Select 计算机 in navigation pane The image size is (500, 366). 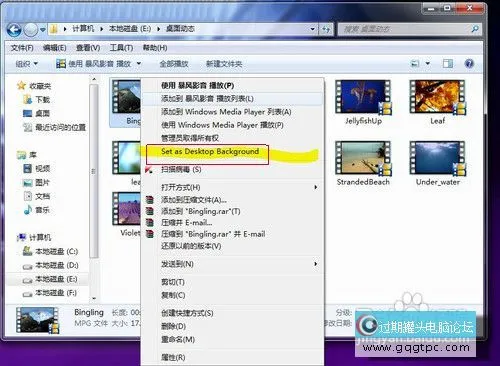(34, 237)
